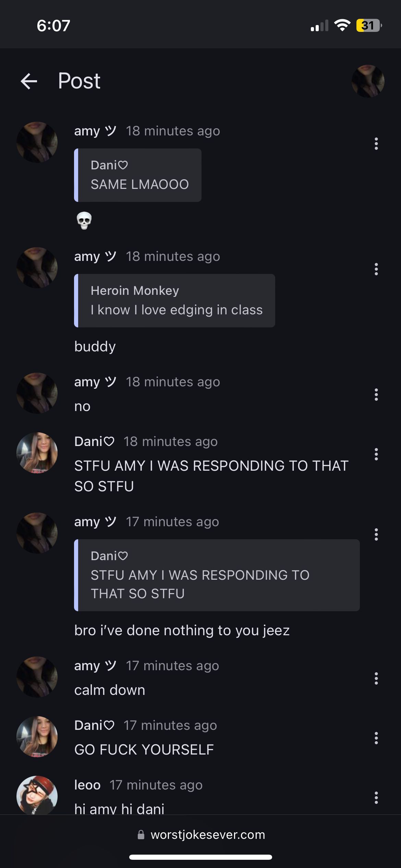Open kebab menu on "calm down" comment
The height and width of the screenshot is (868, 401).
pos(376,678)
